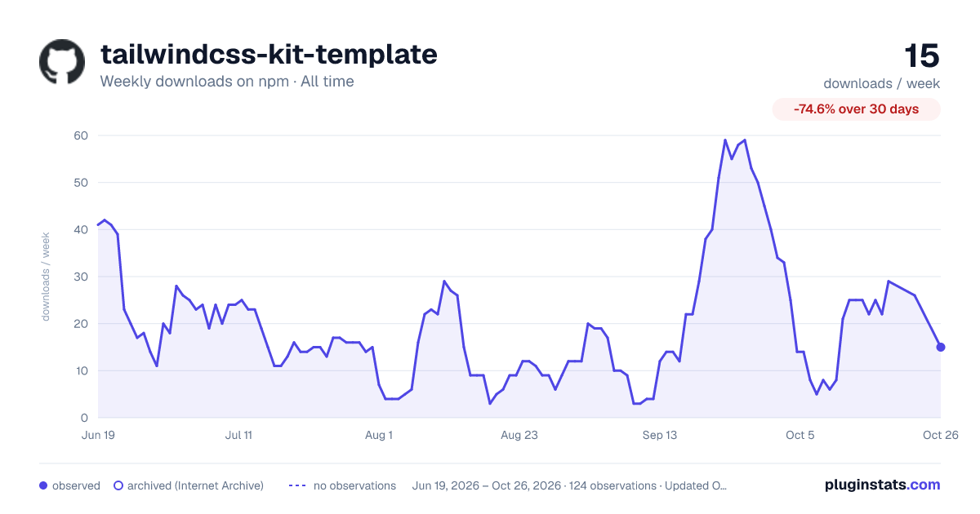Click the tailwindcss-kit-template title
The height and width of the screenshot is (514, 980).
(269, 54)
